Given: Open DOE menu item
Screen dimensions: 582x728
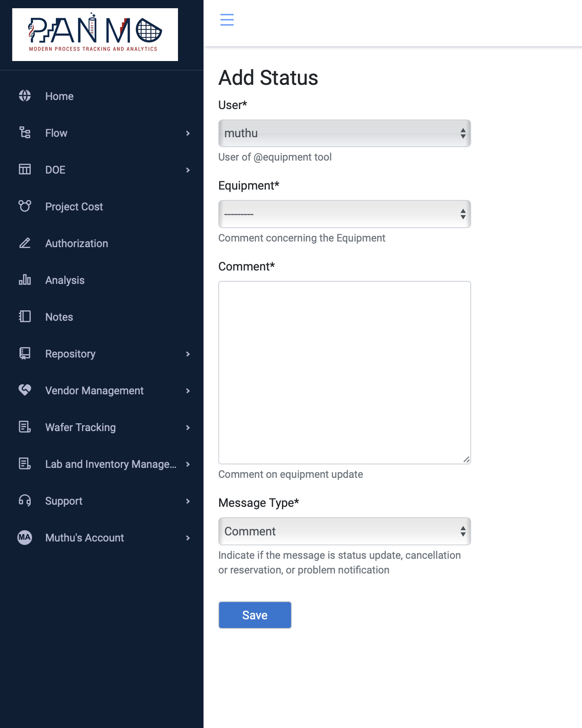Looking at the screenshot, I should (x=55, y=170).
